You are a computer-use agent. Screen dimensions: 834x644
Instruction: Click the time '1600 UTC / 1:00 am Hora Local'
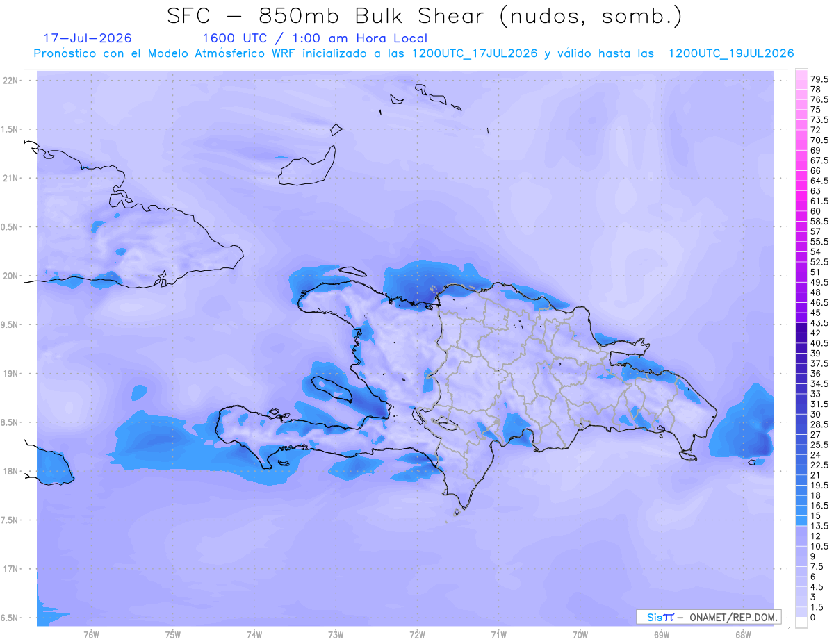click(315, 38)
